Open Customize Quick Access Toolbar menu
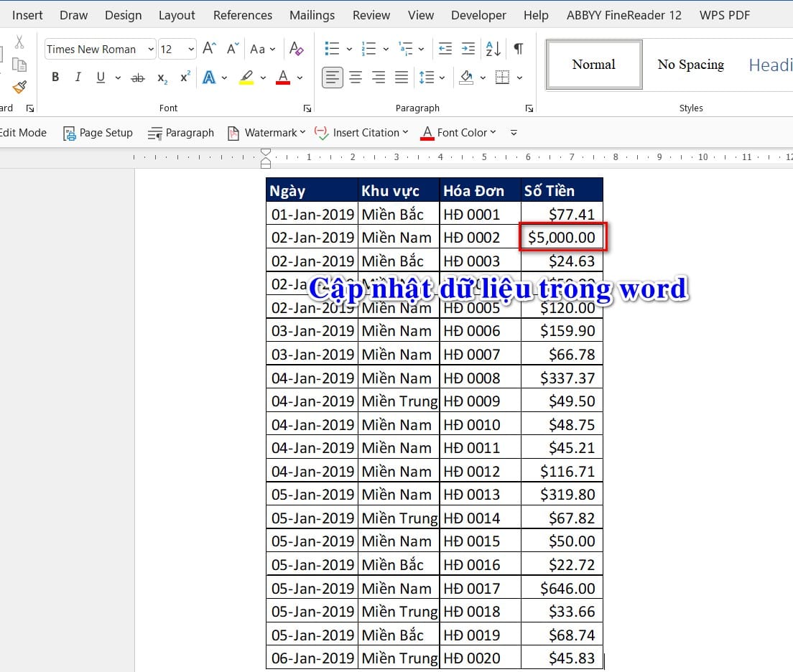 (514, 133)
